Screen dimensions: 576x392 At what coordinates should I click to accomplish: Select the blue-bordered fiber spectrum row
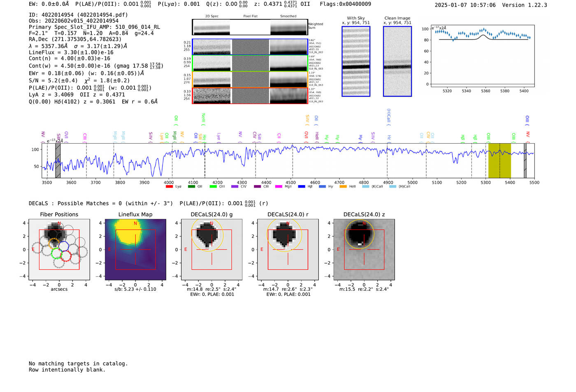tap(250, 47)
